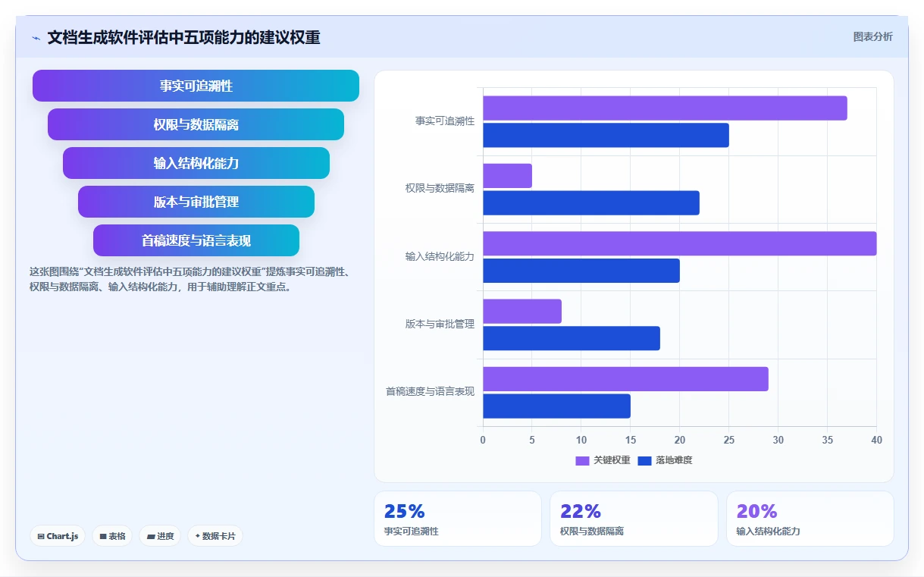Click the x-axis tick value 0

(483, 441)
